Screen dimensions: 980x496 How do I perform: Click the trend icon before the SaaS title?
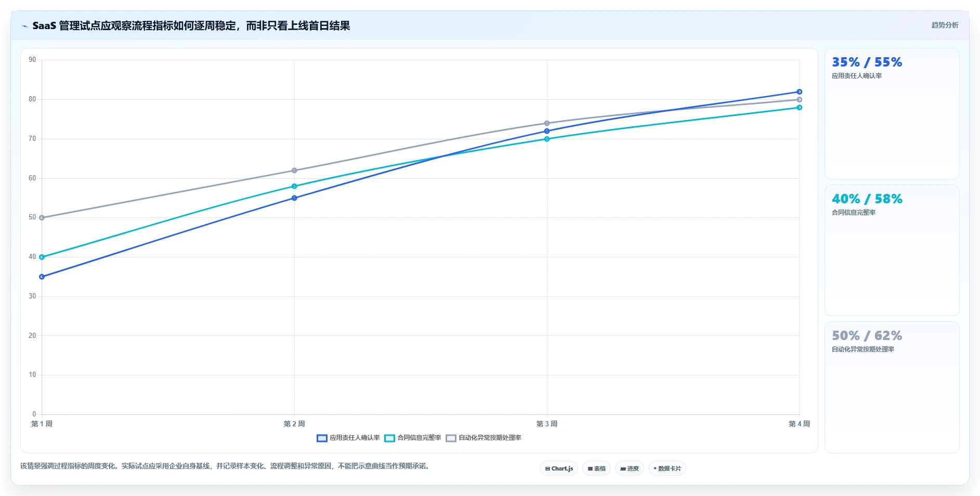tap(24, 26)
